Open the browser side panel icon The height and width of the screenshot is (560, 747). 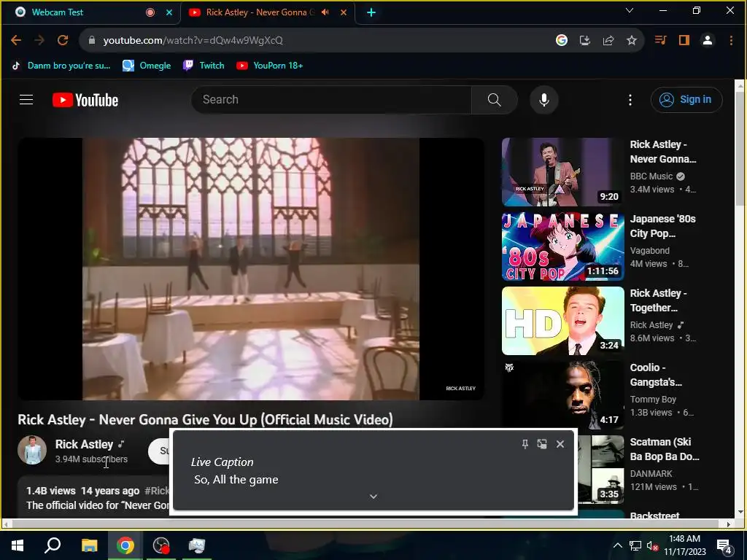click(x=684, y=41)
